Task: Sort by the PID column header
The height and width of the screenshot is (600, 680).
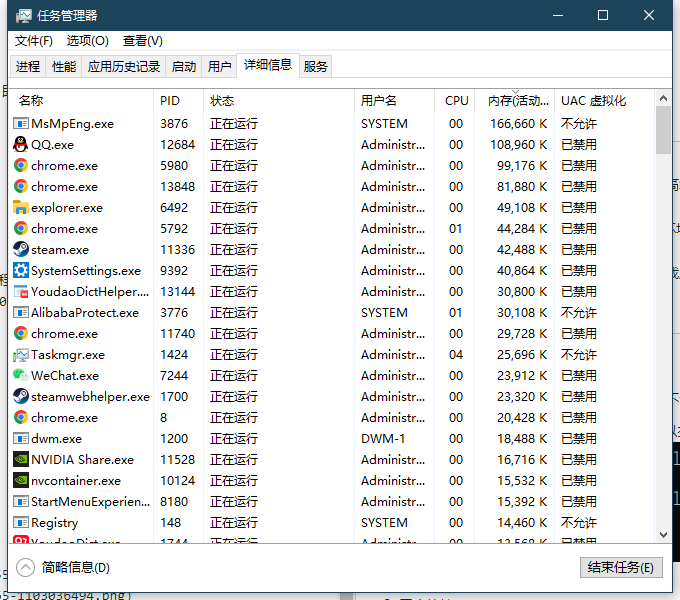Action: [x=178, y=101]
